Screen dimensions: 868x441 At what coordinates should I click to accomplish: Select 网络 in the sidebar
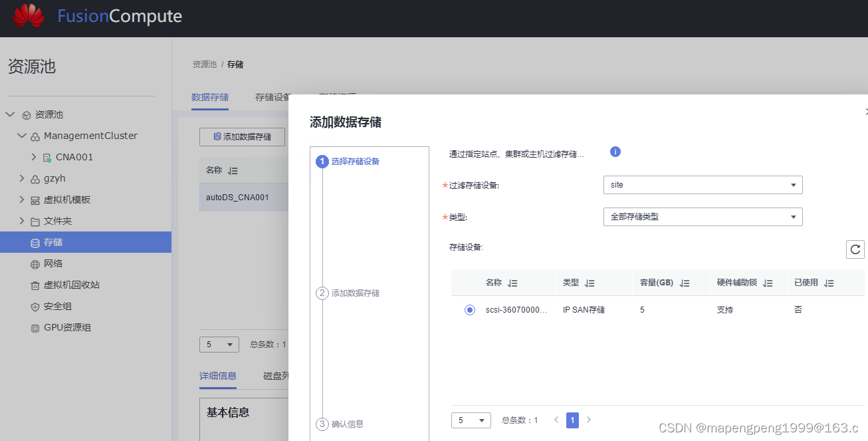(53, 264)
